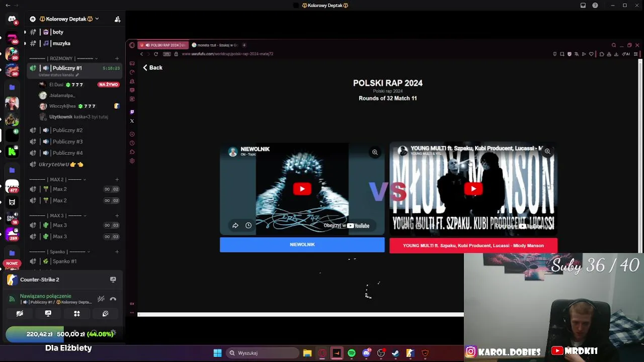Image resolution: width=644 pixels, height=362 pixels.
Task: Click the heart bookmark icon in toolbar
Action: pos(591,54)
